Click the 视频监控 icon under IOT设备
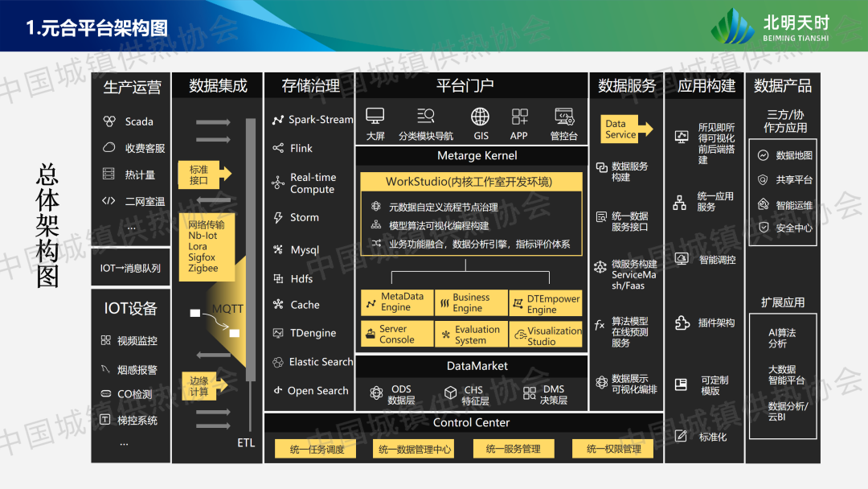This screenshot has height=489, width=868. (105, 341)
